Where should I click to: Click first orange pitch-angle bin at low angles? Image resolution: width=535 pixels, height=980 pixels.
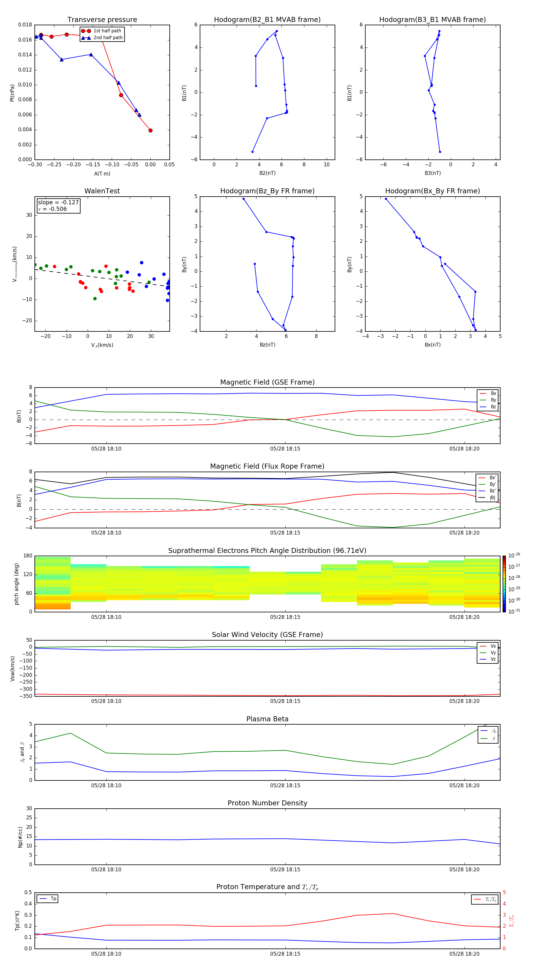point(53,606)
